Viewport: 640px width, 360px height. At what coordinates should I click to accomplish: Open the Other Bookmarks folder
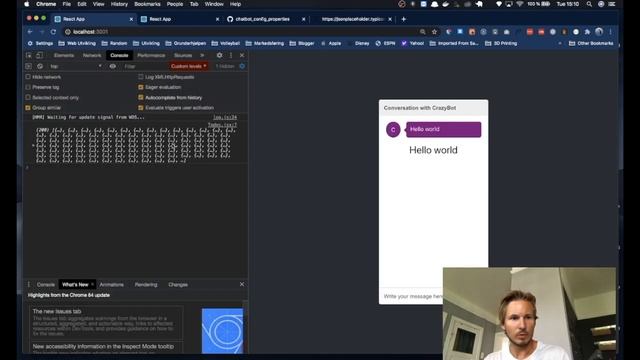click(591, 43)
